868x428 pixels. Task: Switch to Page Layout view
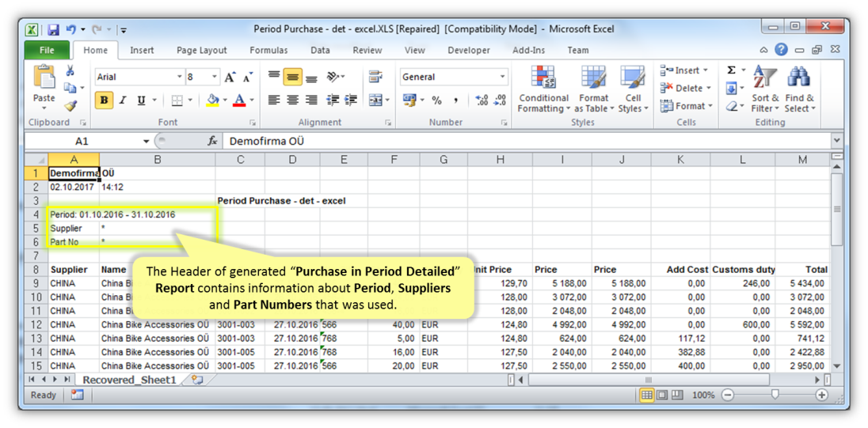click(x=661, y=395)
